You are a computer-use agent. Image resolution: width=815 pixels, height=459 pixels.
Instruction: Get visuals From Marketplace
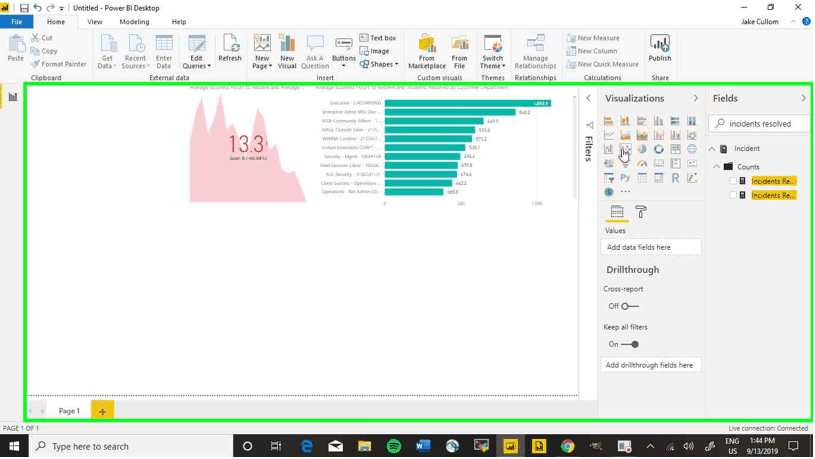tap(427, 52)
